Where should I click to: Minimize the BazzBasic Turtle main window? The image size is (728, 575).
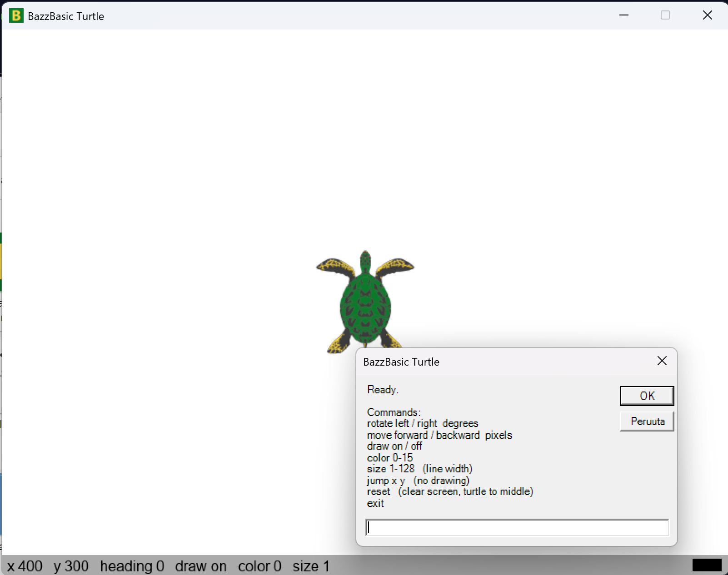pyautogui.click(x=624, y=15)
